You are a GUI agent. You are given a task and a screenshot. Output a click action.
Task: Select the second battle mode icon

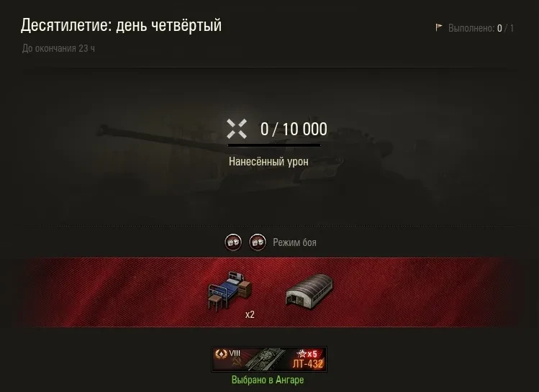pyautogui.click(x=258, y=242)
